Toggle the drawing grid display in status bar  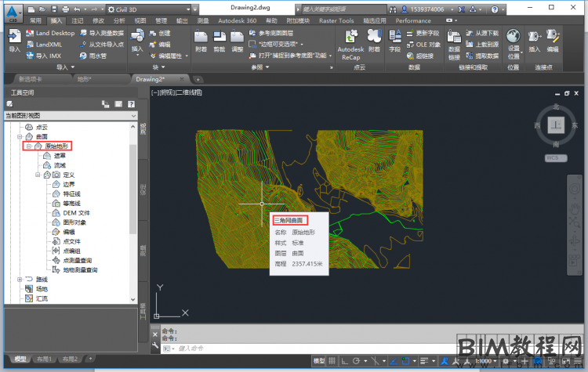pyautogui.click(x=332, y=361)
